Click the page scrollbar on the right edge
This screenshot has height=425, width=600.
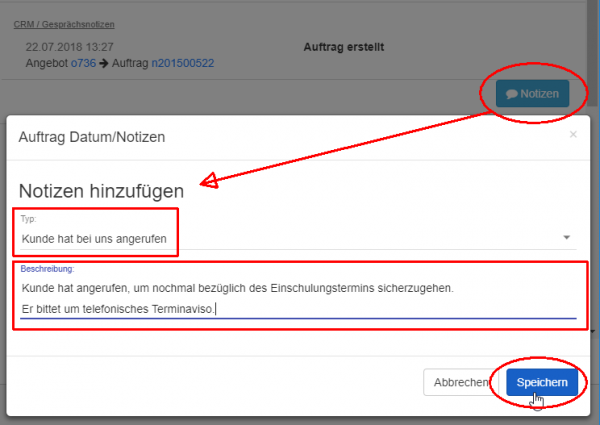click(593, 54)
